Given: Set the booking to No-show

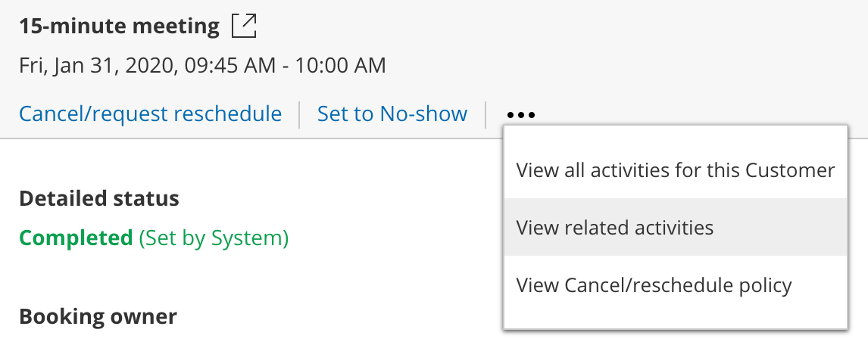Looking at the screenshot, I should tap(392, 114).
